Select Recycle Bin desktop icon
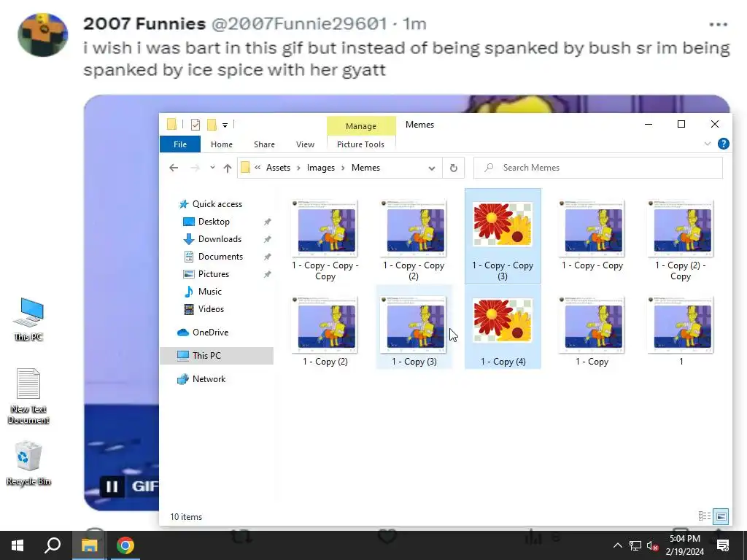 click(28, 463)
